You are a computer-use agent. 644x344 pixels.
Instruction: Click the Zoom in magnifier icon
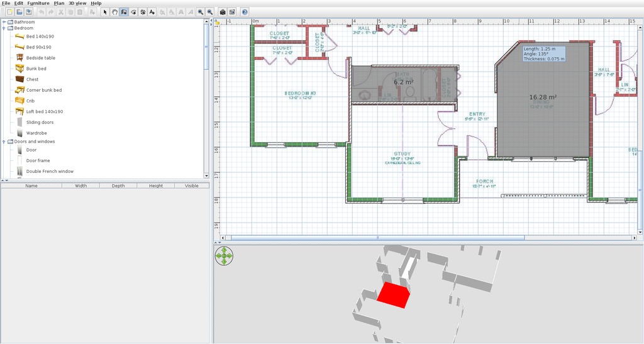[x=200, y=12]
